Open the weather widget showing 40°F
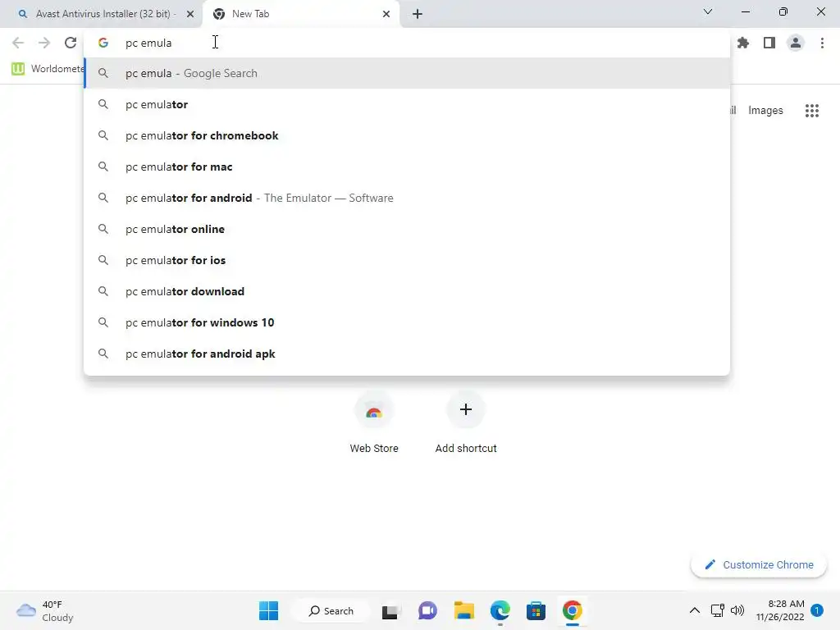The image size is (840, 630). [x=44, y=610]
